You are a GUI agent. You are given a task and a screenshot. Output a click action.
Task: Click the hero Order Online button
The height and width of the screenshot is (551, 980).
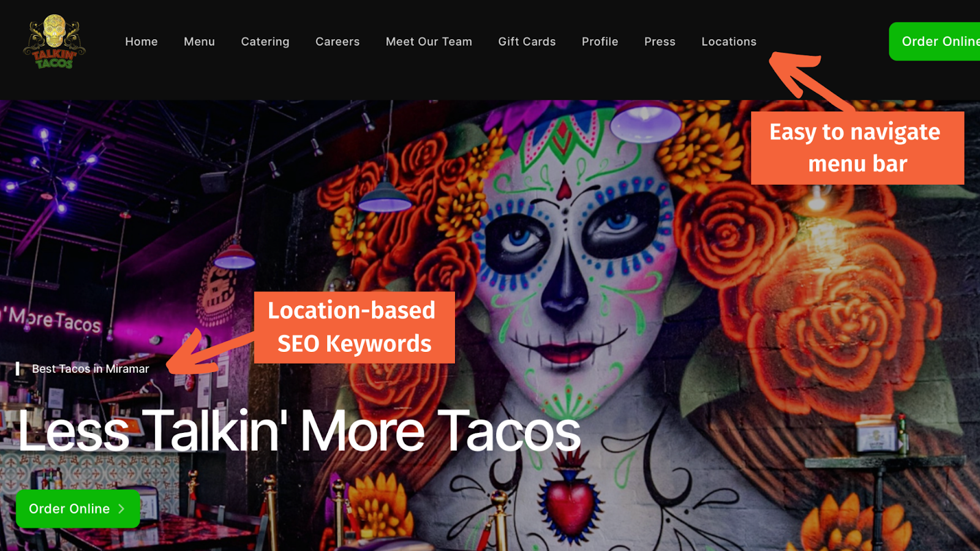click(x=78, y=509)
